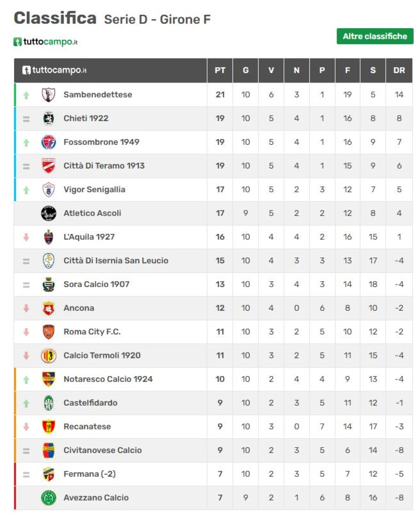Click the G column header
Viewport: 420px width, 519px height.
[x=245, y=70]
